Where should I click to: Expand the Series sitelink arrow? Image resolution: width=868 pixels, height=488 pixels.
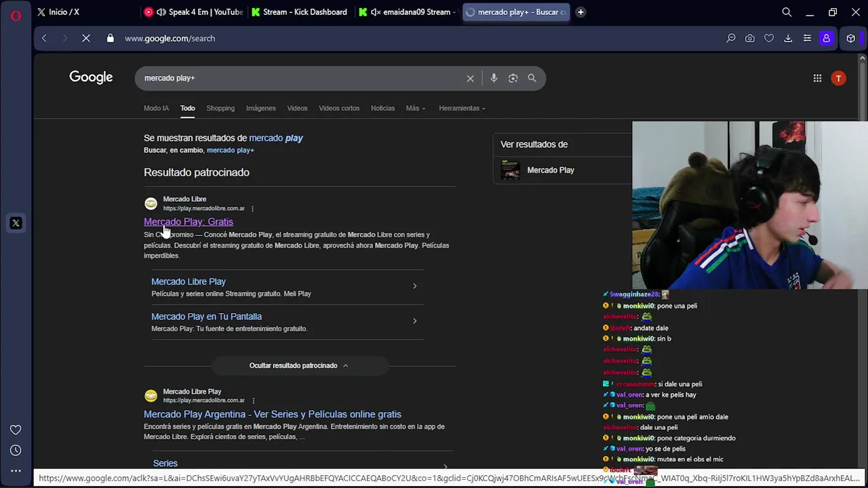pyautogui.click(x=445, y=466)
